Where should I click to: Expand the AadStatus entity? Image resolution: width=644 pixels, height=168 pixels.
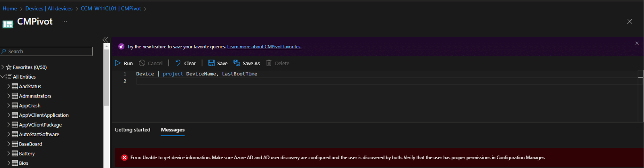tap(9, 86)
